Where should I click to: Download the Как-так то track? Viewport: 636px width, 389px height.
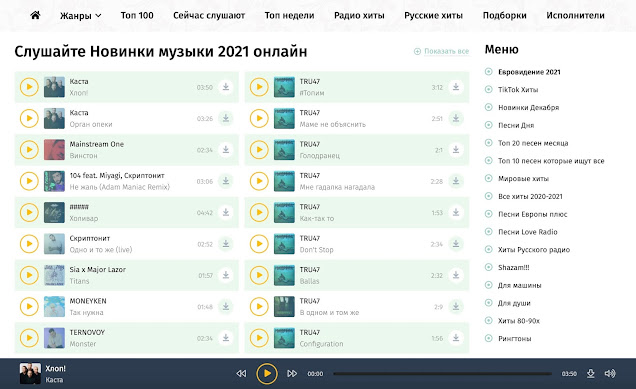456,212
